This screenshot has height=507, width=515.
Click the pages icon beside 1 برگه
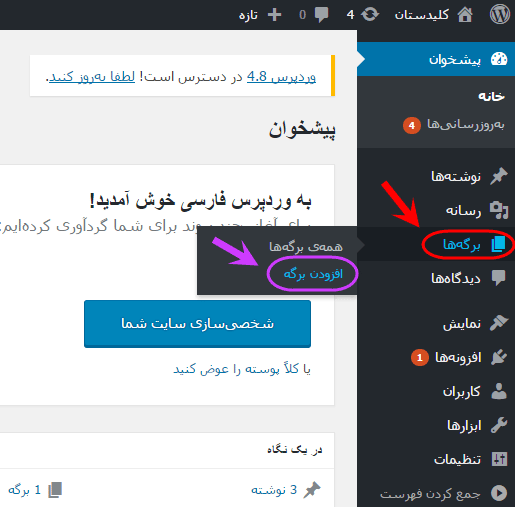coord(55,490)
